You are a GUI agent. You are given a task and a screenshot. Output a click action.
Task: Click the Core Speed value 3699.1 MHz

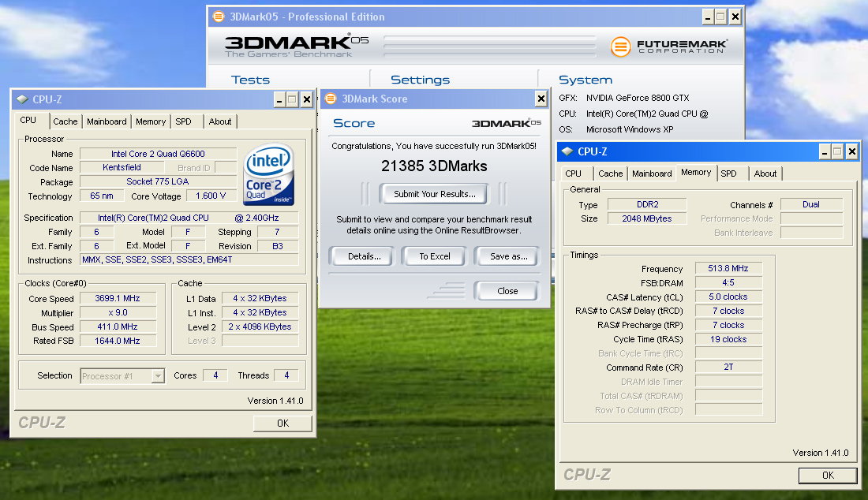118,298
